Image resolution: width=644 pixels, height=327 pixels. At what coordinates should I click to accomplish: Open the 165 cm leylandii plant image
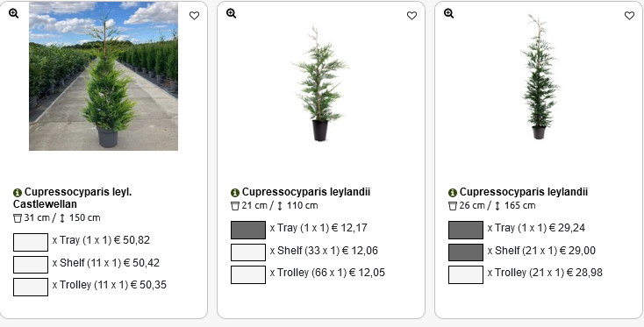[539, 77]
